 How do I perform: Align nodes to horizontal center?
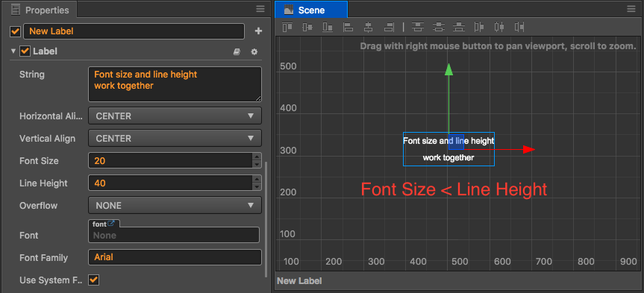(x=369, y=27)
